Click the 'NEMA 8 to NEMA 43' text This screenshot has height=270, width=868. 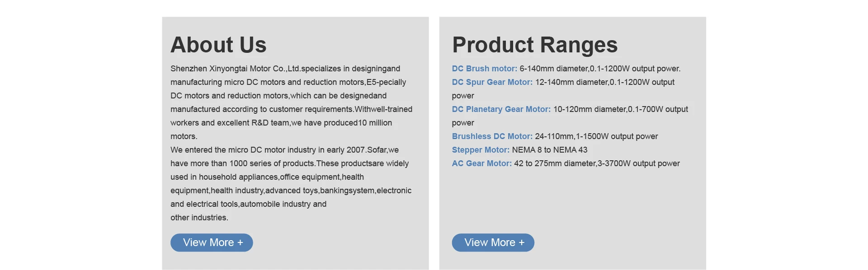click(x=550, y=150)
